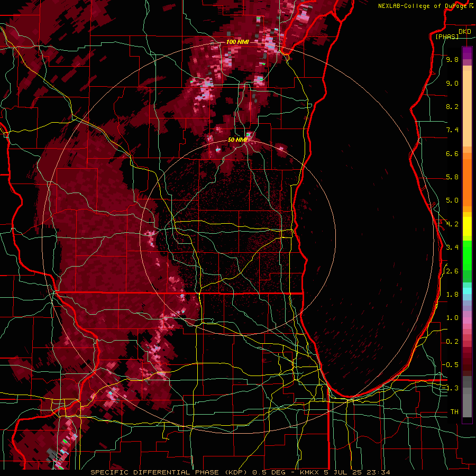The image size is (476, 476).
Task: Click the 2.6 value on the color scale
Action: (452, 271)
